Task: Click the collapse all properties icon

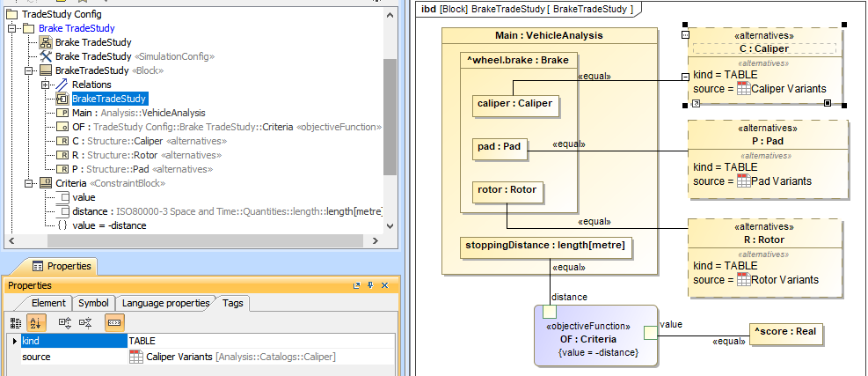Action: [85, 323]
